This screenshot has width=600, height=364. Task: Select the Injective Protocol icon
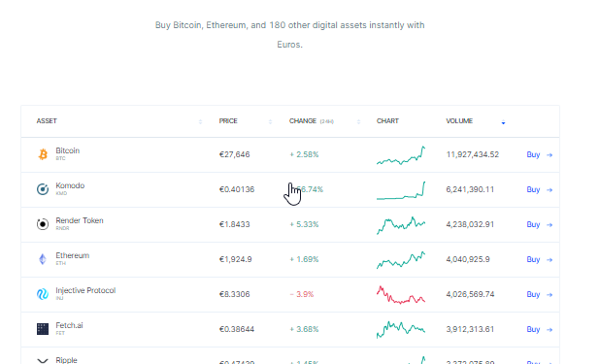coord(43,294)
